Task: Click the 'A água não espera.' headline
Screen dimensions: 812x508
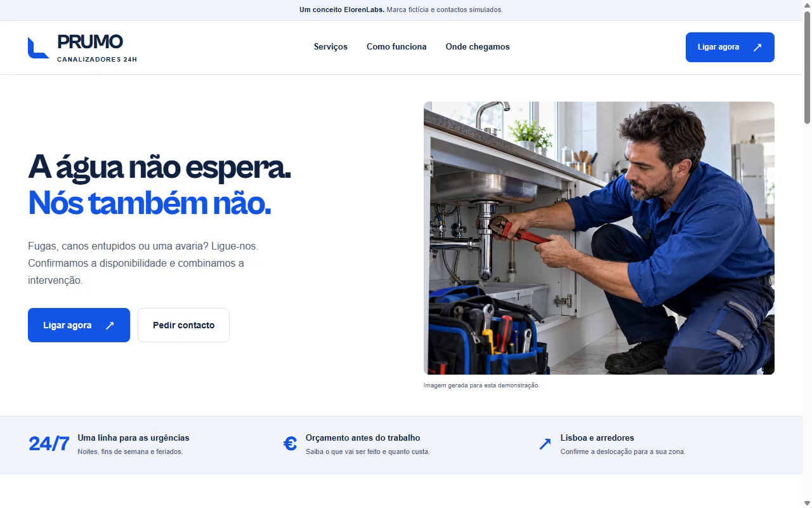Action: (x=159, y=167)
